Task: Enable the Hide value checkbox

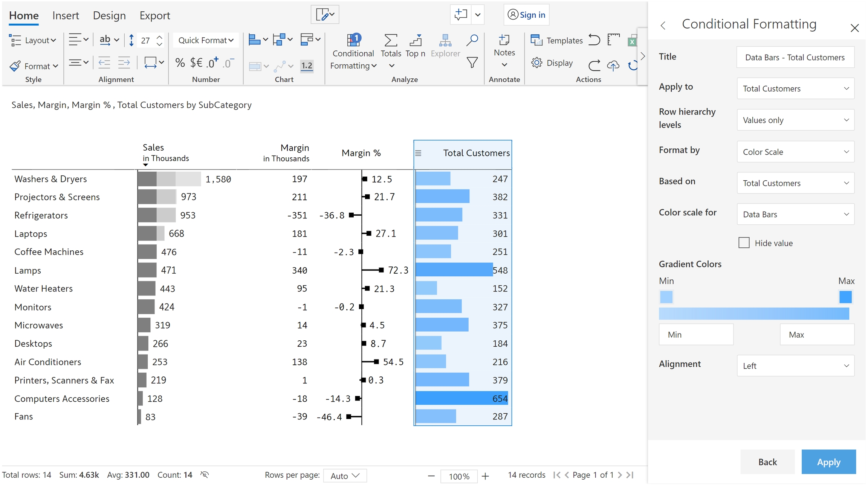Action: pyautogui.click(x=744, y=243)
